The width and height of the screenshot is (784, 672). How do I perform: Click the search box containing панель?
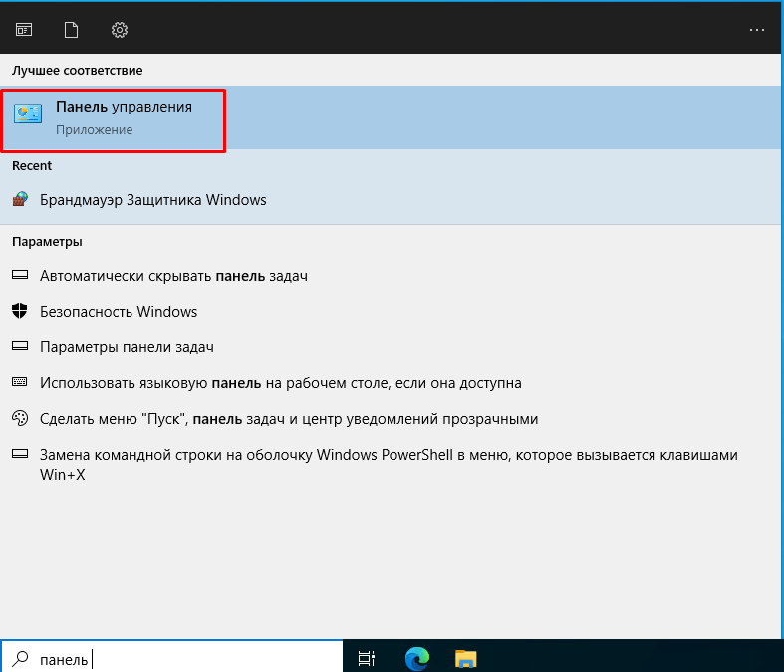pyautogui.click(x=171, y=657)
